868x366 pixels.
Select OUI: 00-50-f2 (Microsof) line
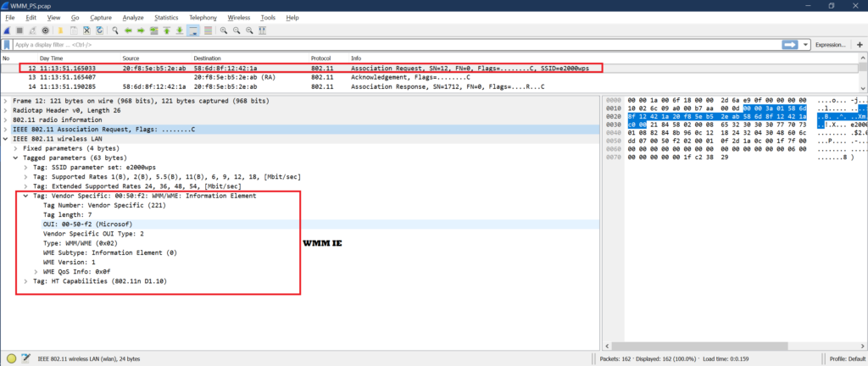87,225
